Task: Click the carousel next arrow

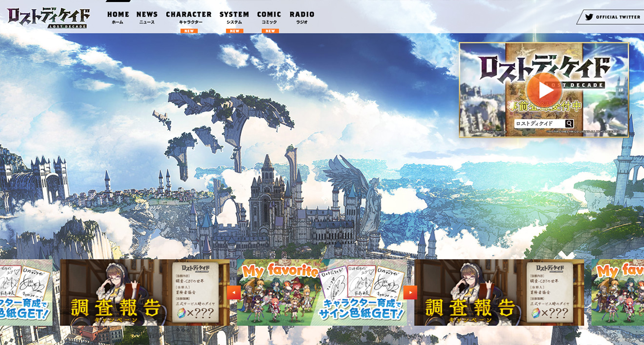Action: pos(410,292)
